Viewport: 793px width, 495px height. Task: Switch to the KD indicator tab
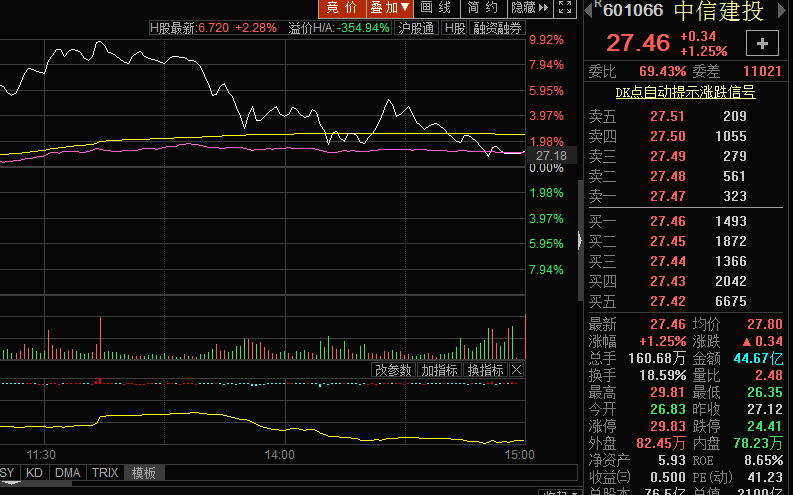click(x=35, y=473)
